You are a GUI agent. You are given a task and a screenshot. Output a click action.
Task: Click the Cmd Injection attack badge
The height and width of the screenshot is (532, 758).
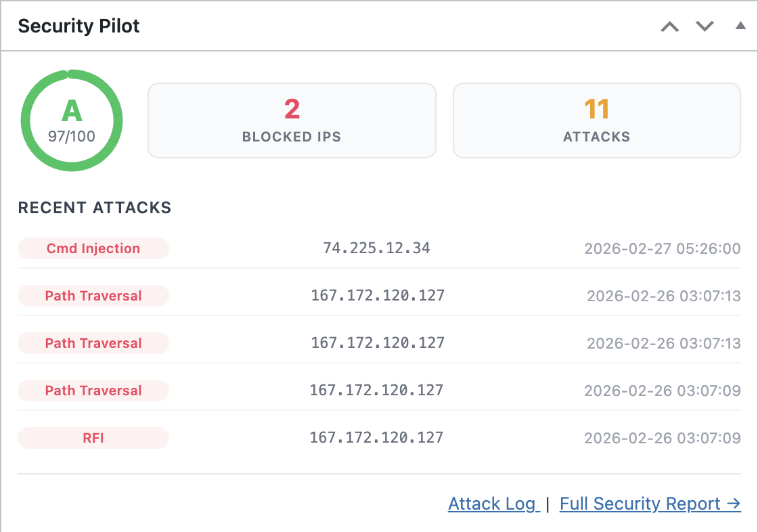tap(93, 248)
